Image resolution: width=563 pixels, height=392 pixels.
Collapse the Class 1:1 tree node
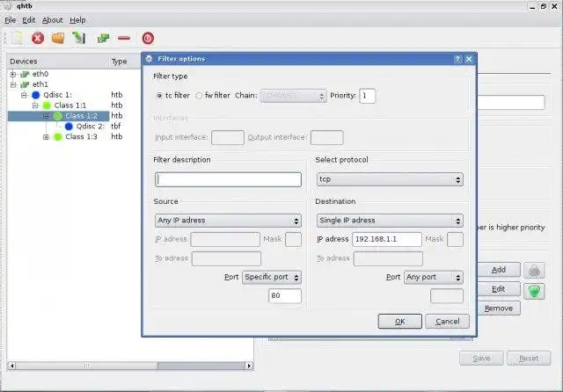click(35, 105)
